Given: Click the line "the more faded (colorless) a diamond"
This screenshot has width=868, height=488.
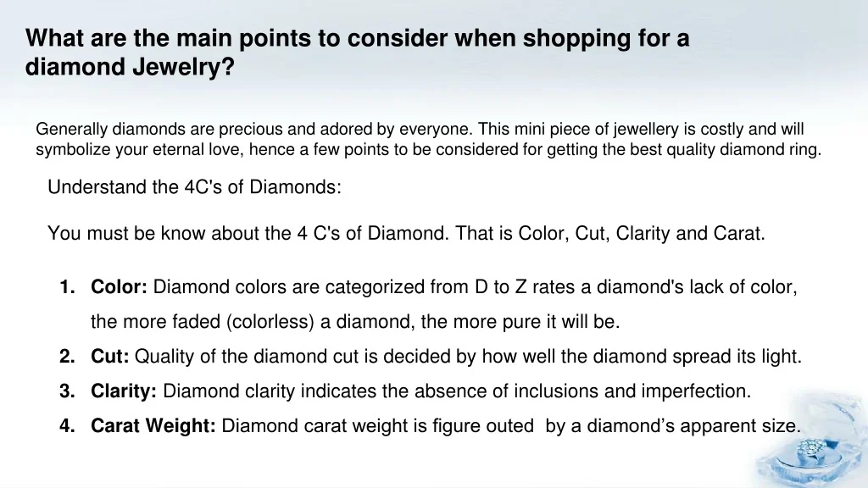Looking at the screenshot, I should (x=355, y=322).
